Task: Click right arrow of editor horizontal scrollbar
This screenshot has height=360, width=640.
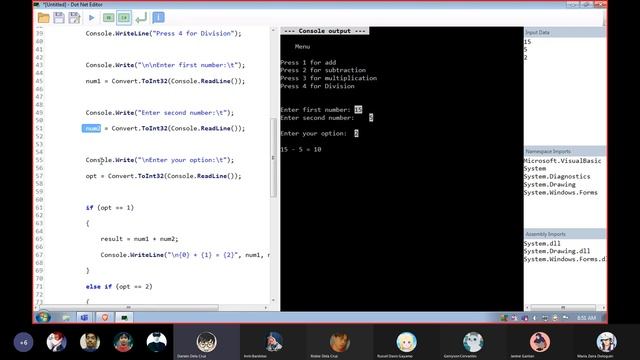Action: tap(266, 307)
